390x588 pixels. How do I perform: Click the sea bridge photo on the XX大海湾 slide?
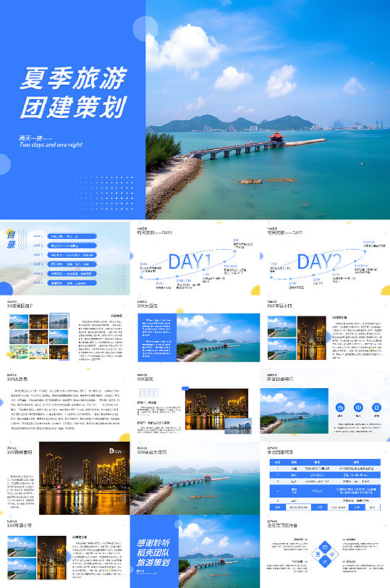tap(218, 337)
